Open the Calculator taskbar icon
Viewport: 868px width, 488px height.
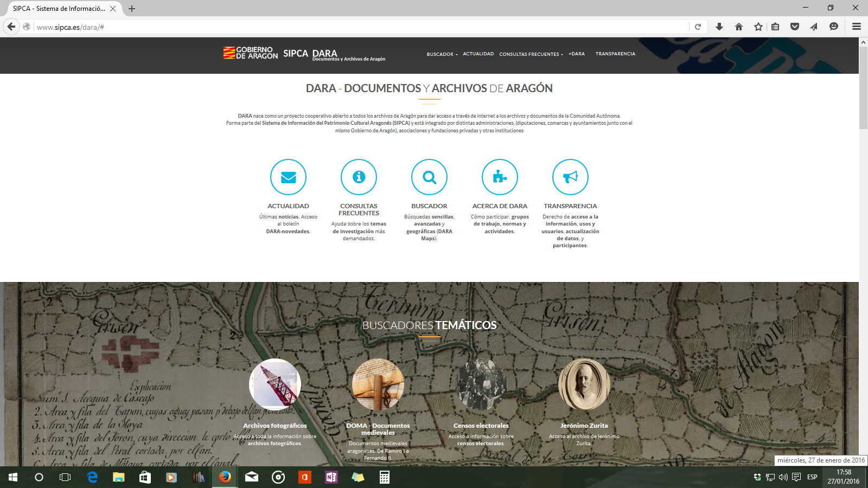click(385, 477)
